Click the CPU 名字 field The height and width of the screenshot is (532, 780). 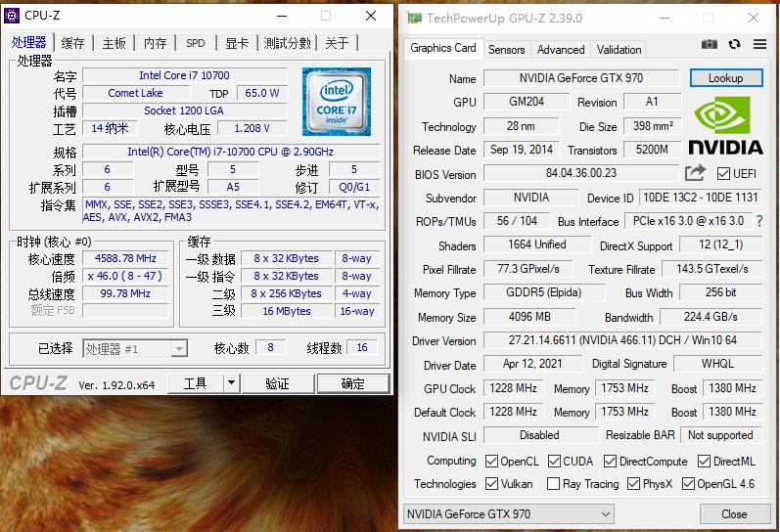(185, 75)
